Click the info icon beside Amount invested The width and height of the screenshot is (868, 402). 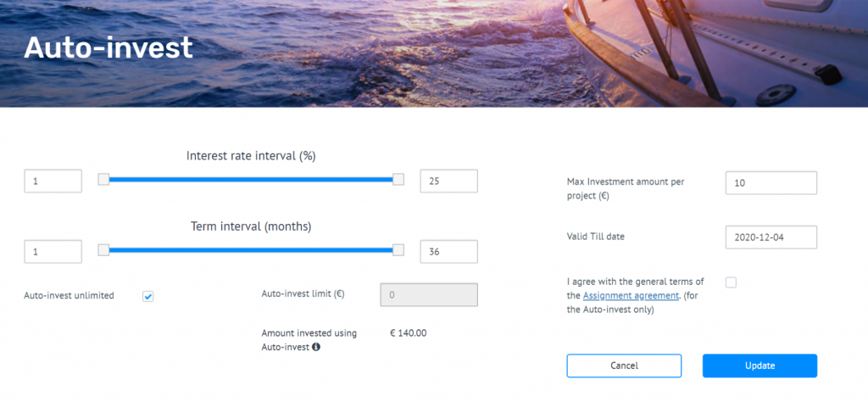(x=316, y=347)
